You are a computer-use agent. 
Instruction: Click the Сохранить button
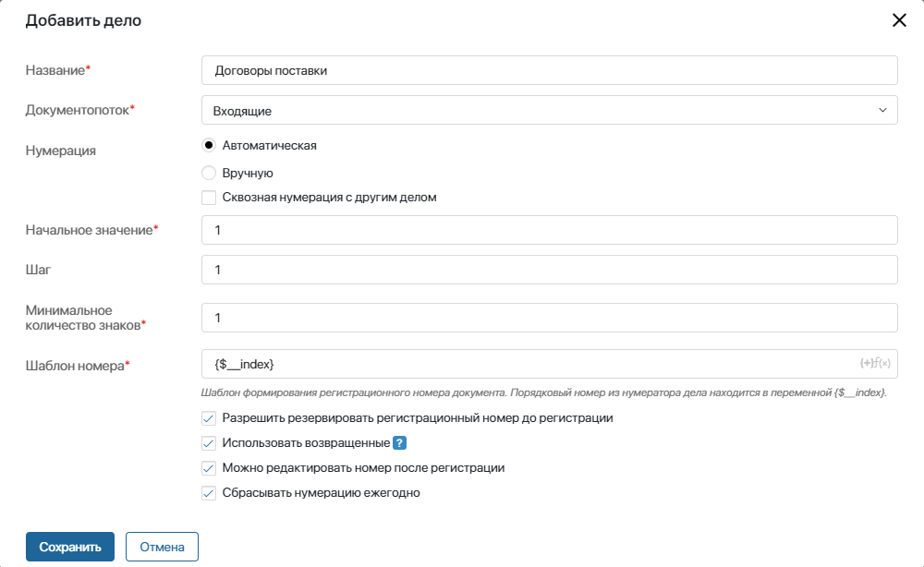tap(71, 546)
